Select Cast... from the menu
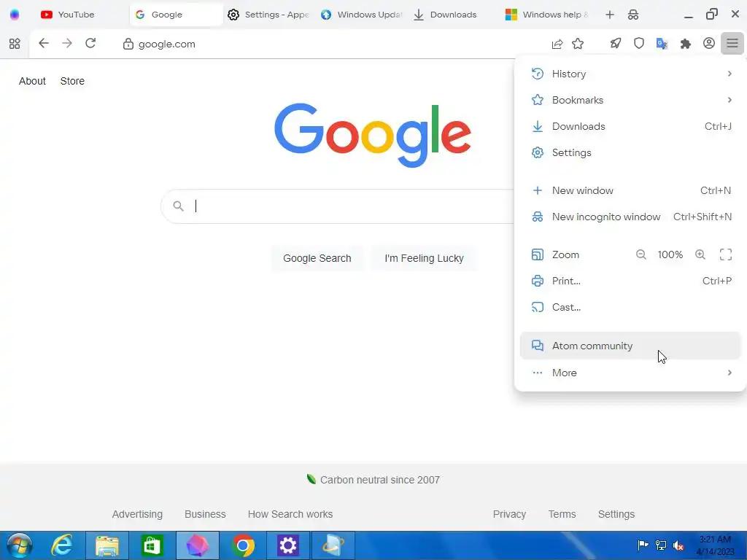The height and width of the screenshot is (560, 747). tap(630, 307)
